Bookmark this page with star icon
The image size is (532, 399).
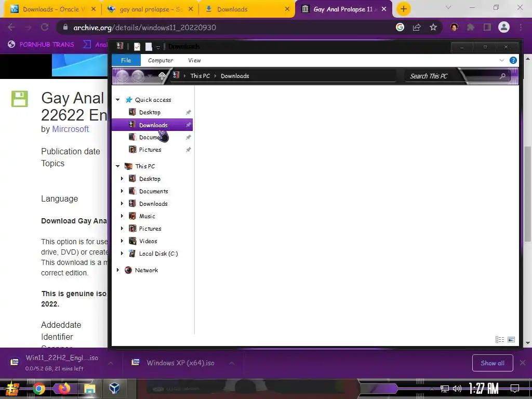pyautogui.click(x=433, y=27)
